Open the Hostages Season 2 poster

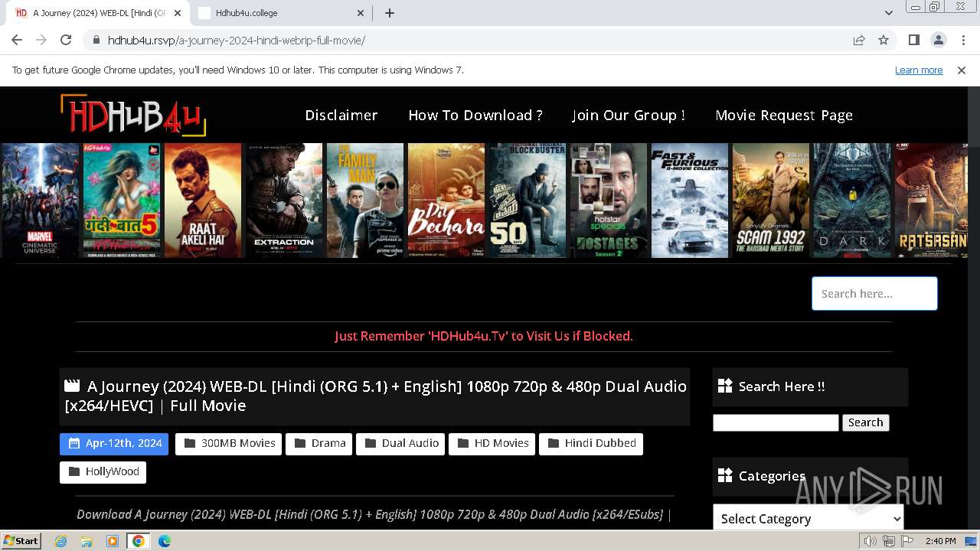pyautogui.click(x=609, y=201)
